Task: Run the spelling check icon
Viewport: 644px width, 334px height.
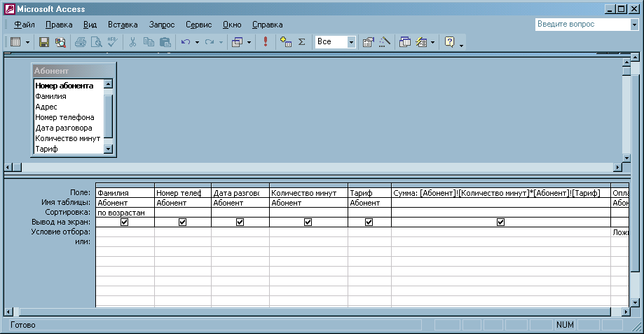Action: (112, 42)
